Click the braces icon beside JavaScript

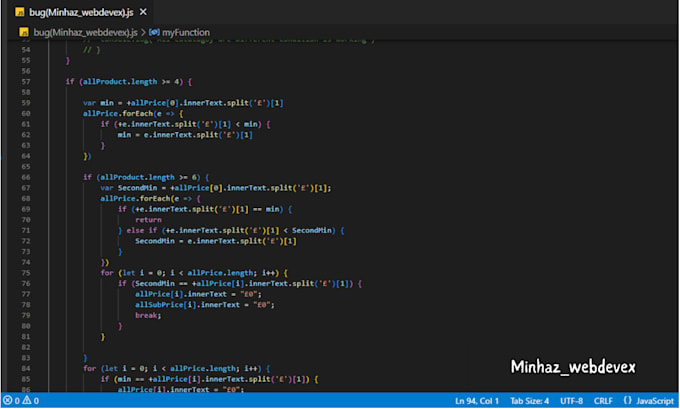point(628,401)
